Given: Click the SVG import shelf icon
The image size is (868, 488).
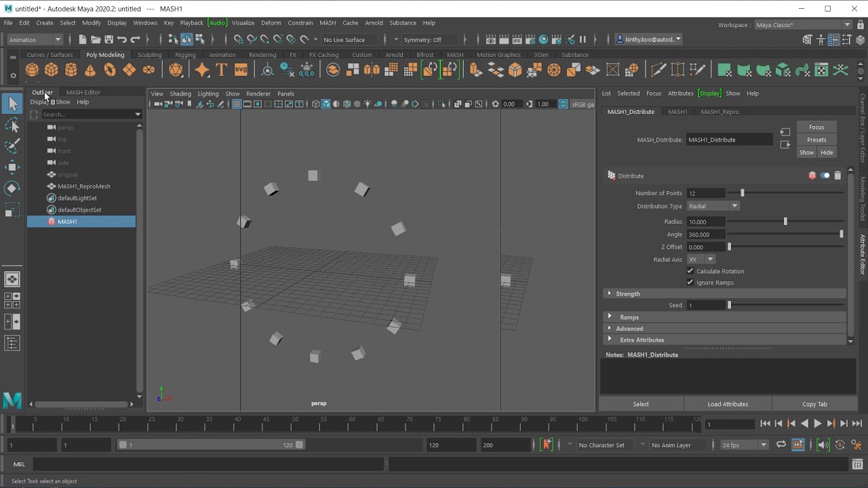Looking at the screenshot, I should pos(241,70).
